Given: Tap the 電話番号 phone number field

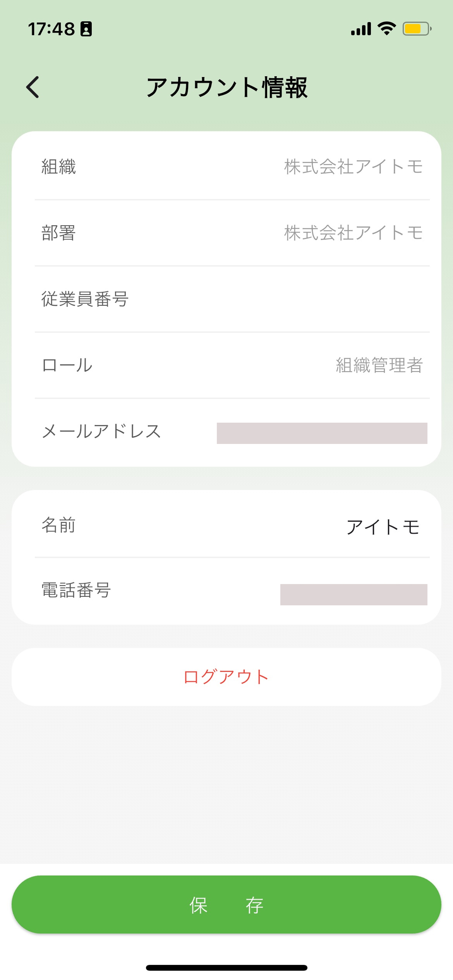Looking at the screenshot, I should [x=353, y=595].
